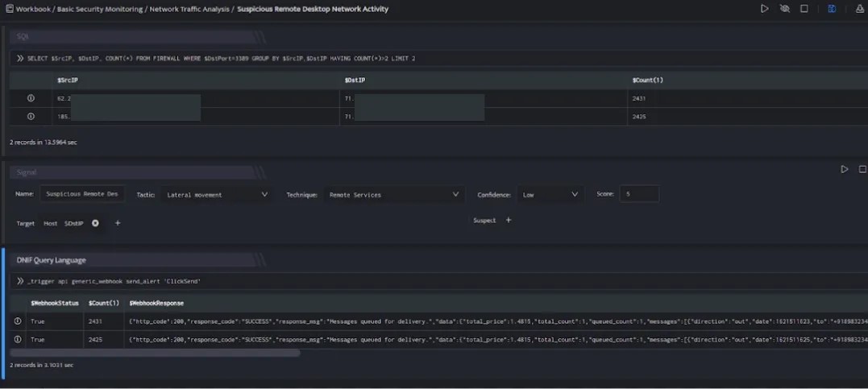Open the Tactic dropdown showing Lateral movement
868x389 pixels.
(x=217, y=194)
